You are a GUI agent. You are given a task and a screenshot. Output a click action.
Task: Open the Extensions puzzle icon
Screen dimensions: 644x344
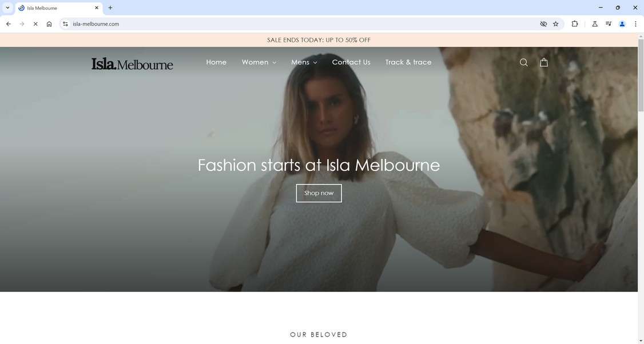tap(575, 24)
